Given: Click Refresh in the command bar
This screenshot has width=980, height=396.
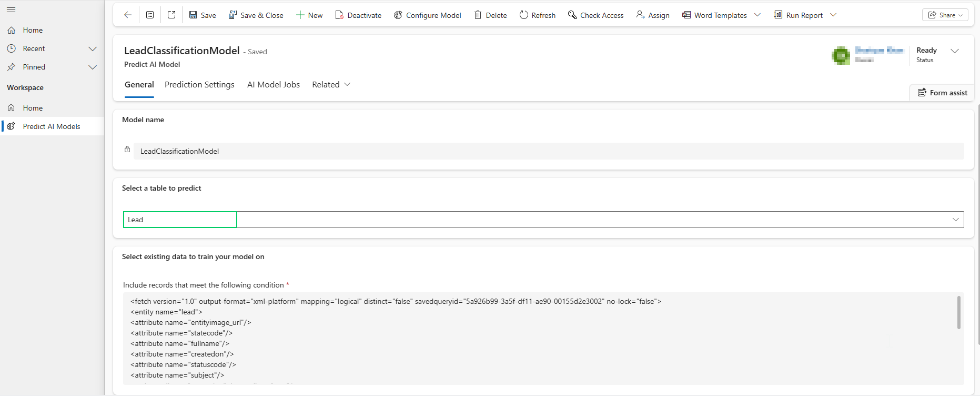Looking at the screenshot, I should point(537,15).
